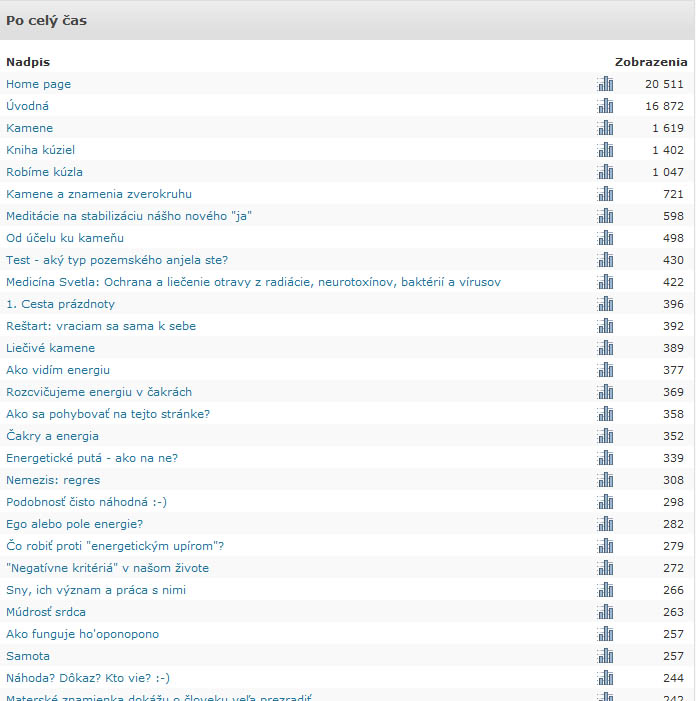
Task: Open the stats chart icon for Úvodná
Action: tap(605, 106)
